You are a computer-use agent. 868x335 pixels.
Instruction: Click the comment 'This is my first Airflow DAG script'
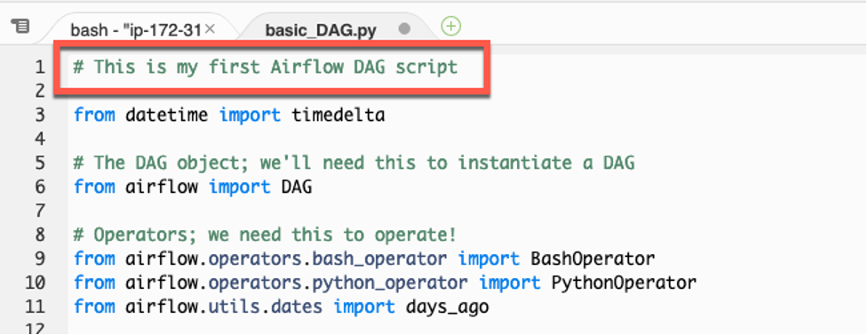point(266,67)
